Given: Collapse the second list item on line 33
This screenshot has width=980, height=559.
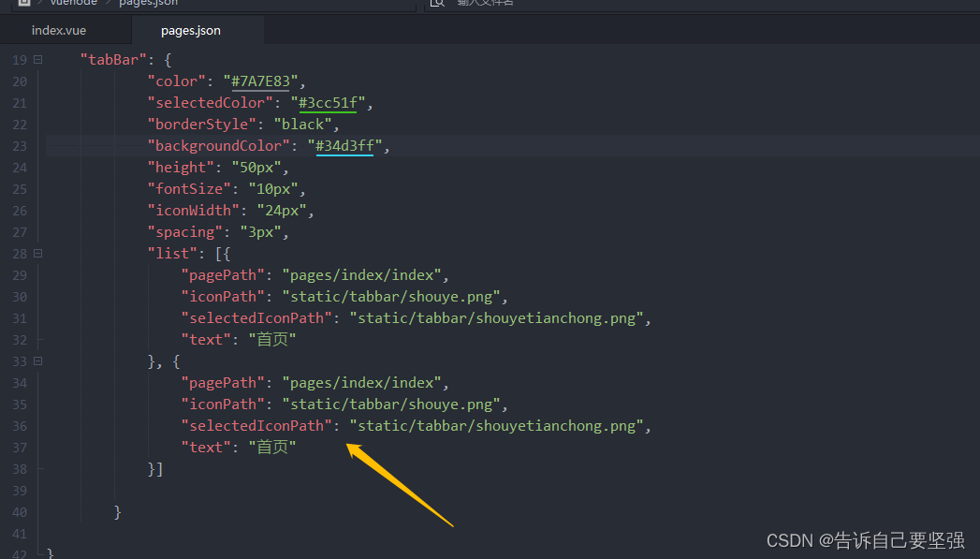Looking at the screenshot, I should 38,361.
